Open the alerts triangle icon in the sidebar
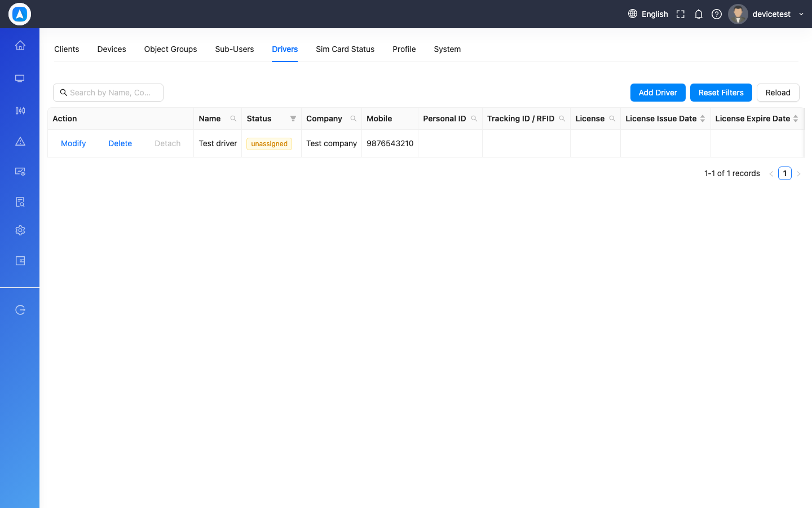Image resolution: width=812 pixels, height=508 pixels. click(x=20, y=141)
